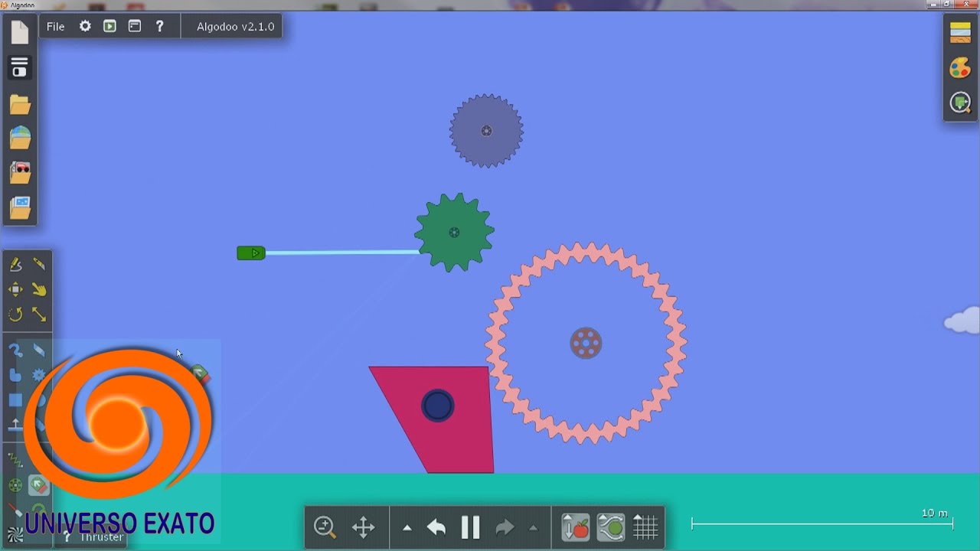Viewport: 980px width, 551px height.
Task: Redo the last undone action
Action: click(x=505, y=527)
